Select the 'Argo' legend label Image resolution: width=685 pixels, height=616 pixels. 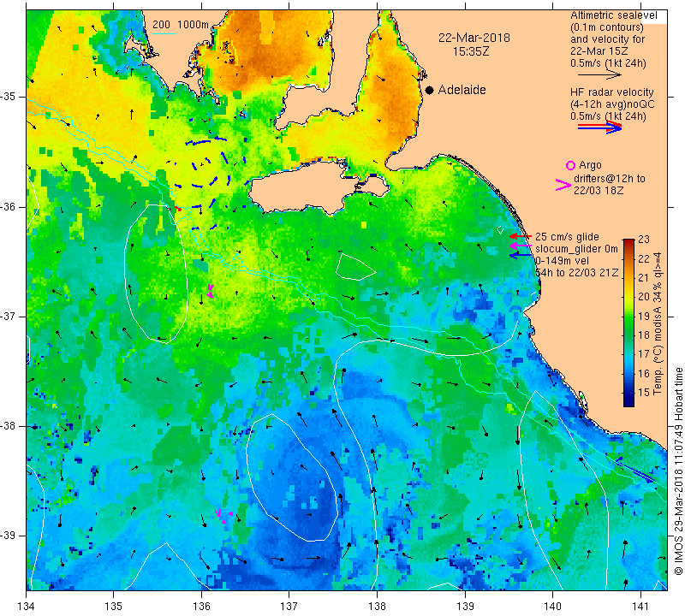click(x=590, y=165)
